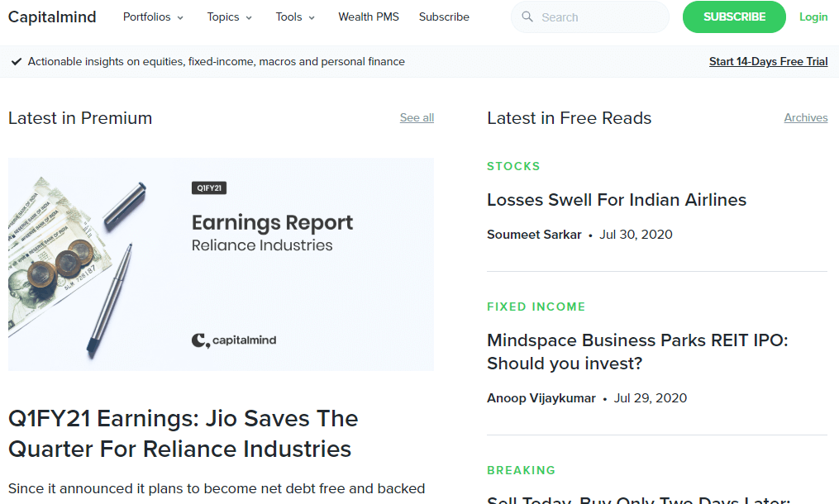The height and width of the screenshot is (504, 839).
Task: Open the Free Reads Archives link
Action: click(x=806, y=117)
